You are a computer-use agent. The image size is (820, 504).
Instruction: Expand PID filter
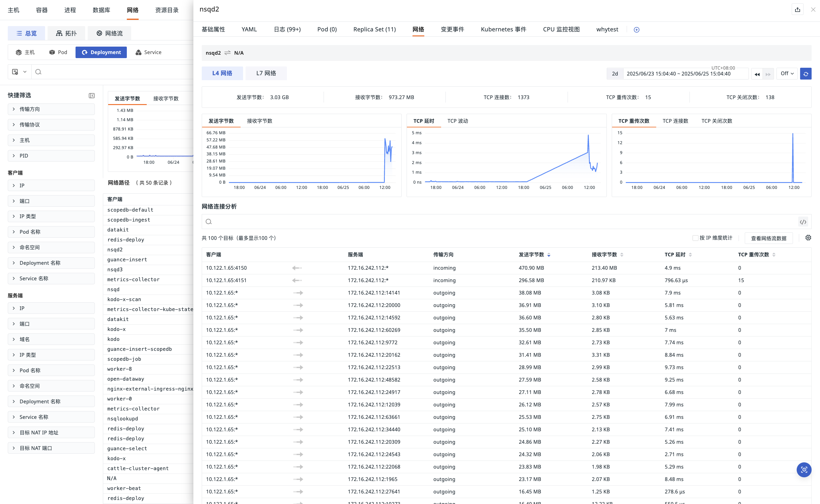pos(51,156)
